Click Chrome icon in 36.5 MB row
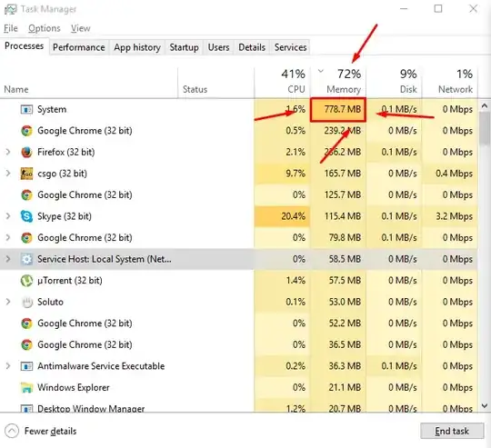This screenshot has width=491, height=448. click(26, 344)
